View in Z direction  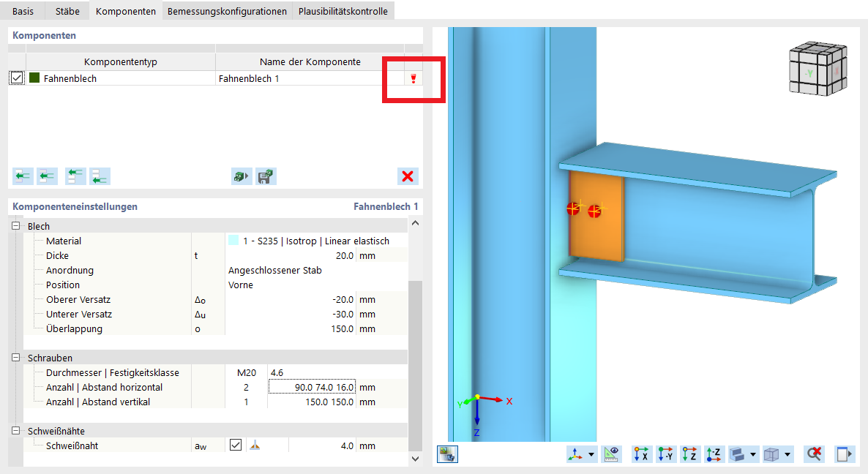click(x=689, y=454)
